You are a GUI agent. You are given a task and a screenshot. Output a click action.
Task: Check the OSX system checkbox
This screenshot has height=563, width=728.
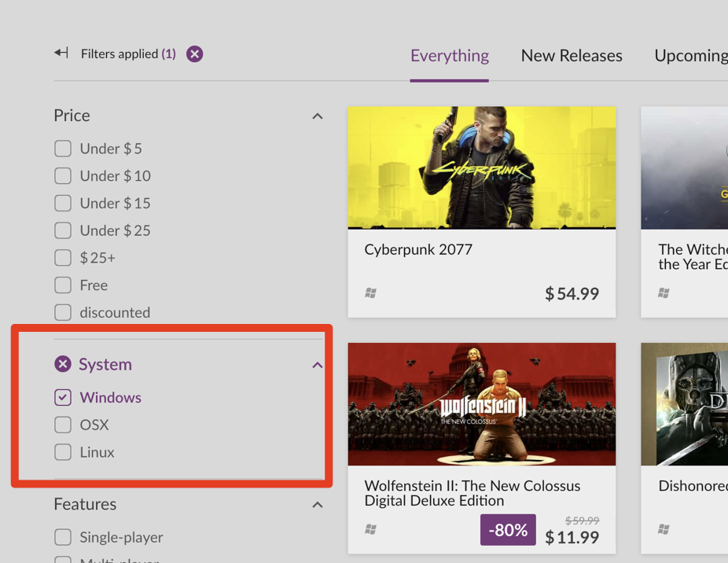pyautogui.click(x=63, y=425)
